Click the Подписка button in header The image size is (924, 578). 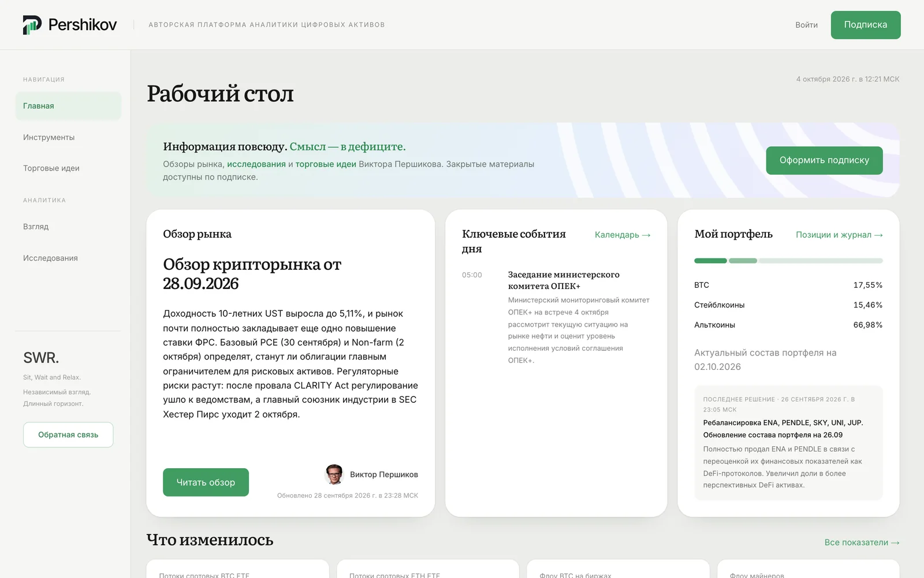coord(866,25)
